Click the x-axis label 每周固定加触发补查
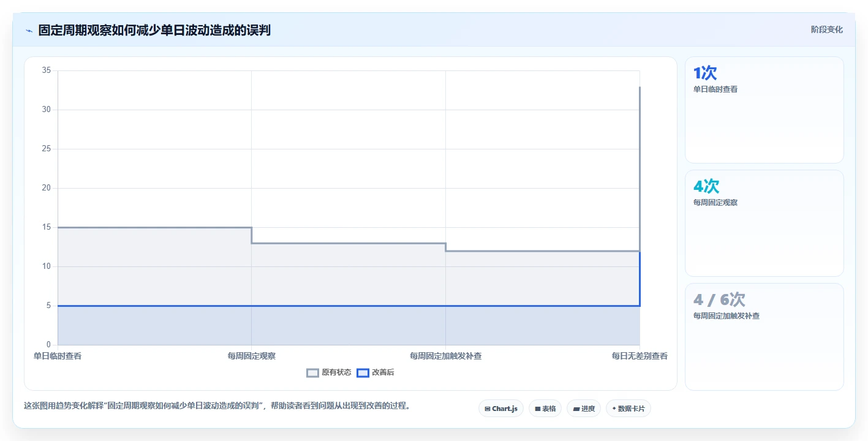The width and height of the screenshot is (868, 441). (445, 356)
